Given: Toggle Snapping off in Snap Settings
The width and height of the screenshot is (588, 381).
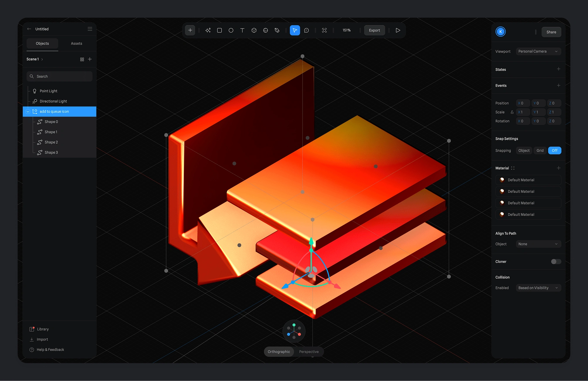Looking at the screenshot, I should tap(554, 150).
